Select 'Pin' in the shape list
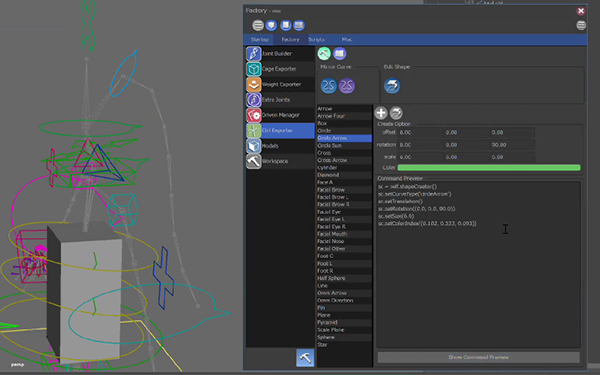 344,308
